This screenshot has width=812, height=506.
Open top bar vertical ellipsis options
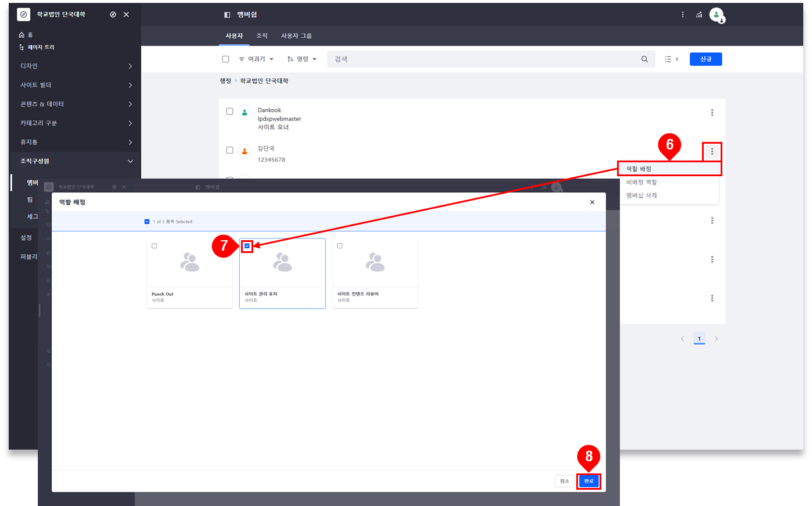(x=683, y=15)
